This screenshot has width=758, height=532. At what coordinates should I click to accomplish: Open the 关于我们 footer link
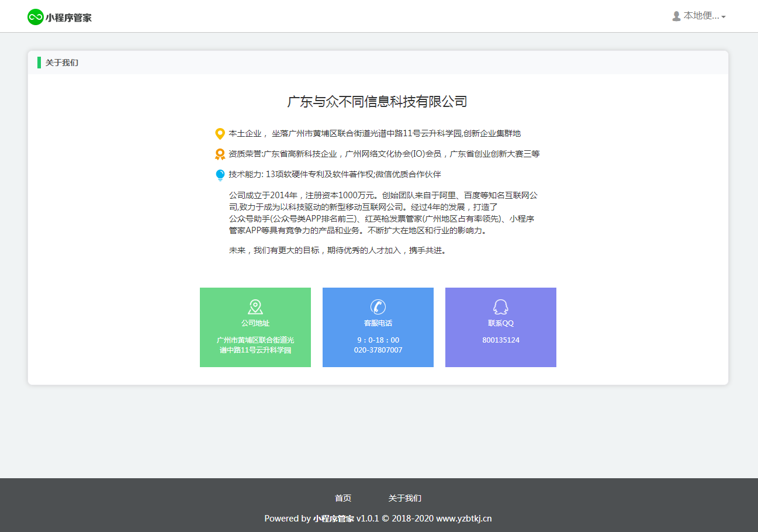pyautogui.click(x=405, y=499)
